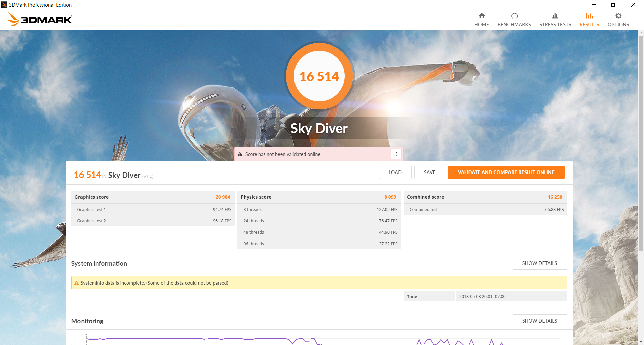Viewport: 644px width, 345px height.
Task: Open the Stress Tests chart icon
Action: 555,16
